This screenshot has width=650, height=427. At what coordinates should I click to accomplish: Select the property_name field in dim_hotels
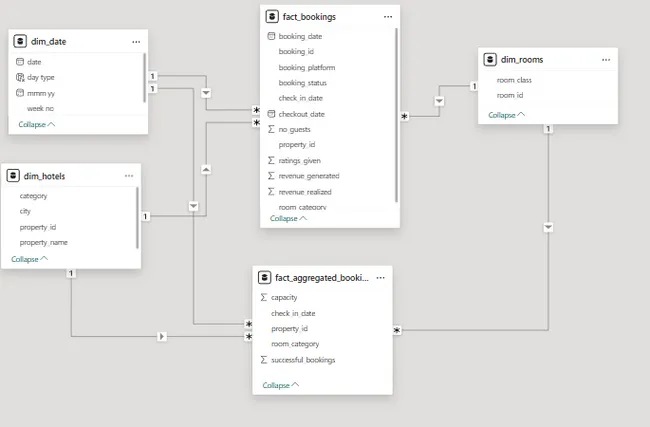pos(43,242)
